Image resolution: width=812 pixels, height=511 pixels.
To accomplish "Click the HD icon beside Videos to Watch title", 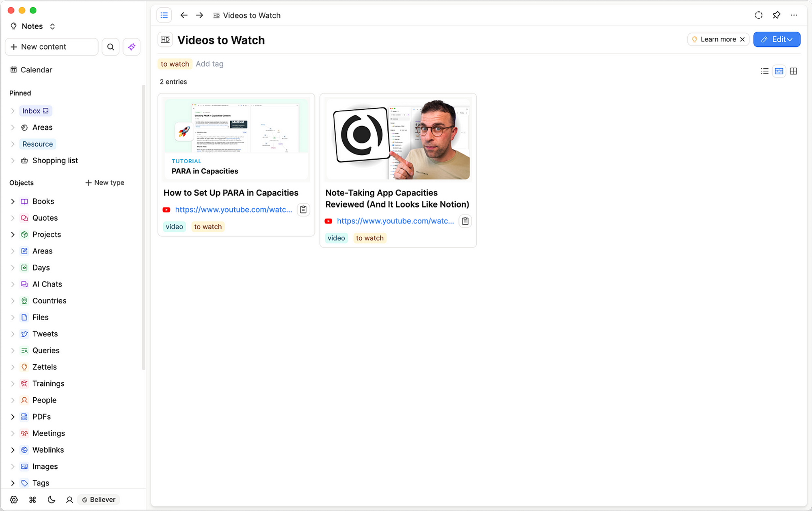I will (165, 40).
